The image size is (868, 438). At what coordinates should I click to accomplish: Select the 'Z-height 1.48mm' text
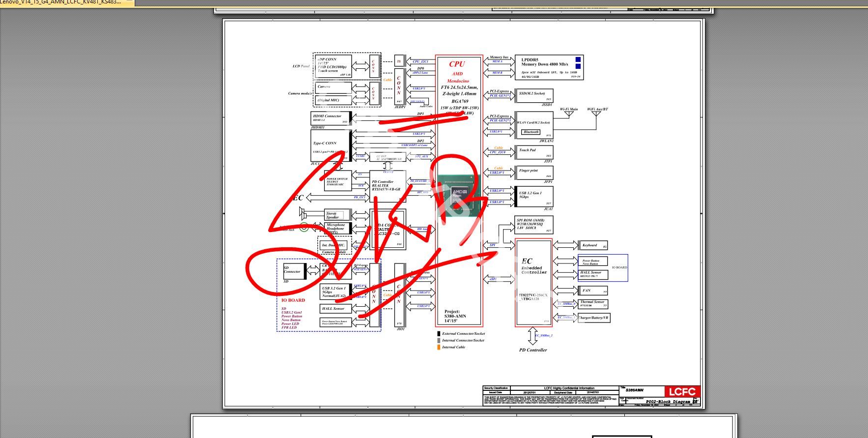click(x=459, y=93)
